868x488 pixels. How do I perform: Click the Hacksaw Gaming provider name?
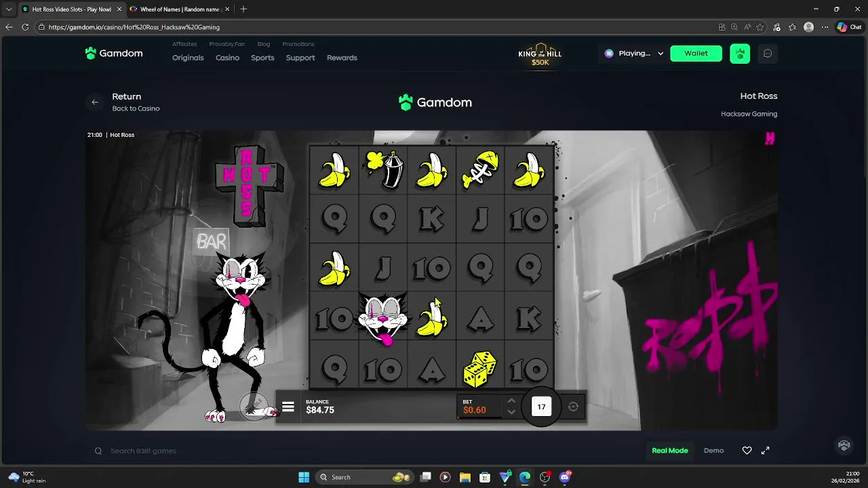[749, 114]
